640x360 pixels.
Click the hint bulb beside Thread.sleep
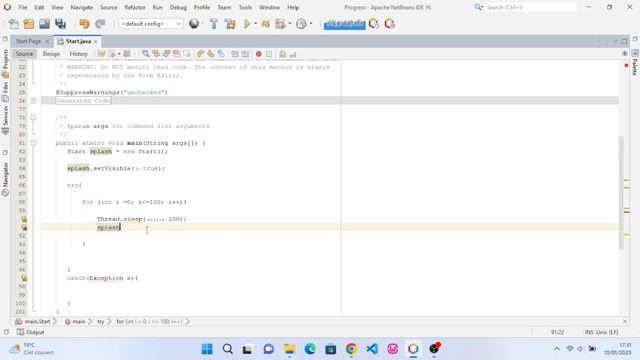tap(24, 219)
